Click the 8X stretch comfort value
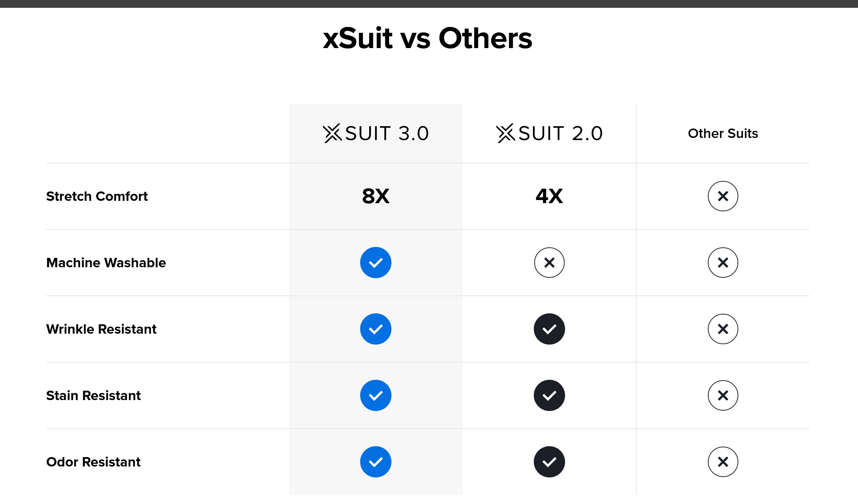Viewport: 858px width, 504px height. [x=376, y=196]
